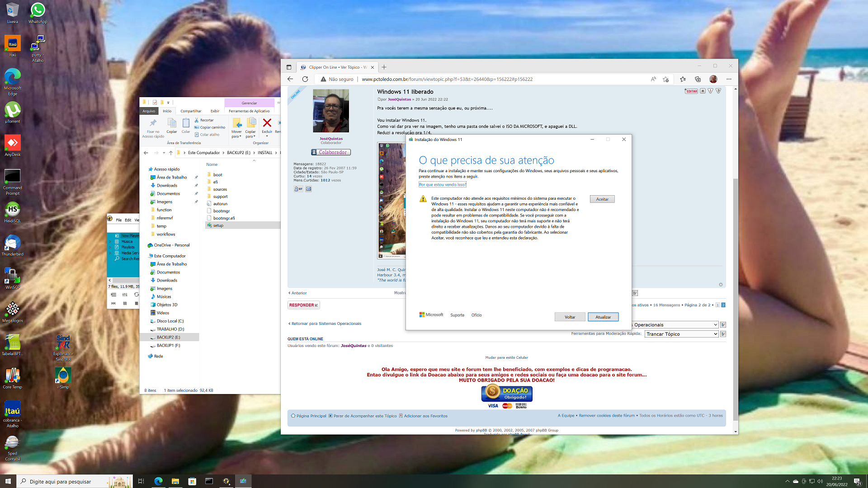Open Microsoft Store from taskbar
This screenshot has width=868, height=488.
pos(192,481)
